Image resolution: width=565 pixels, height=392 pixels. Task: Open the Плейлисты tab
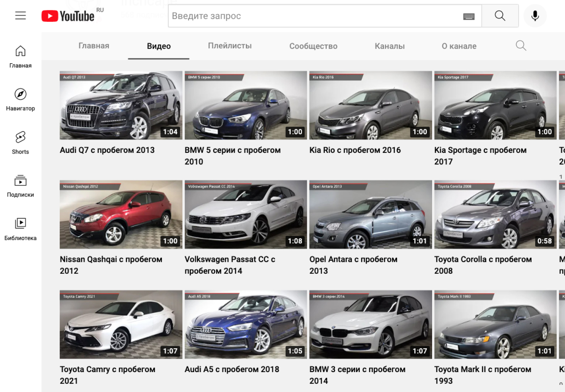[230, 46]
